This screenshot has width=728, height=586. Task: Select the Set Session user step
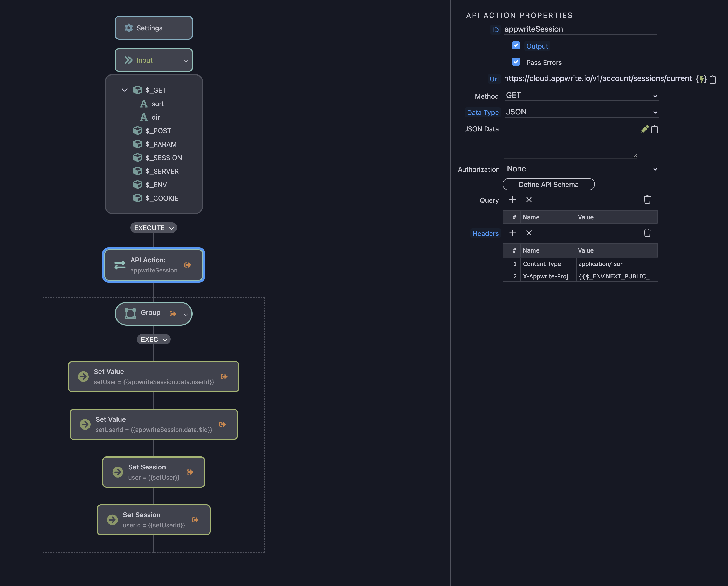[154, 472]
